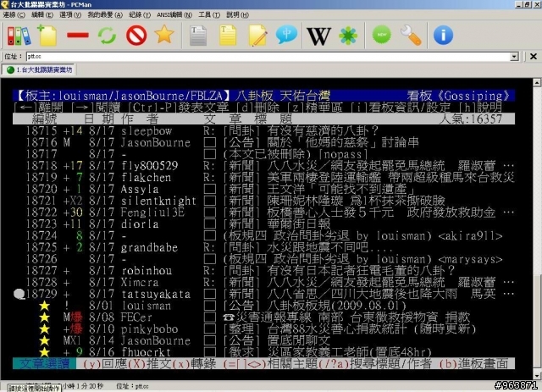Screen dimensions: 542x392
Task: Click post 18725 by grandbabe
Action: [263, 247]
